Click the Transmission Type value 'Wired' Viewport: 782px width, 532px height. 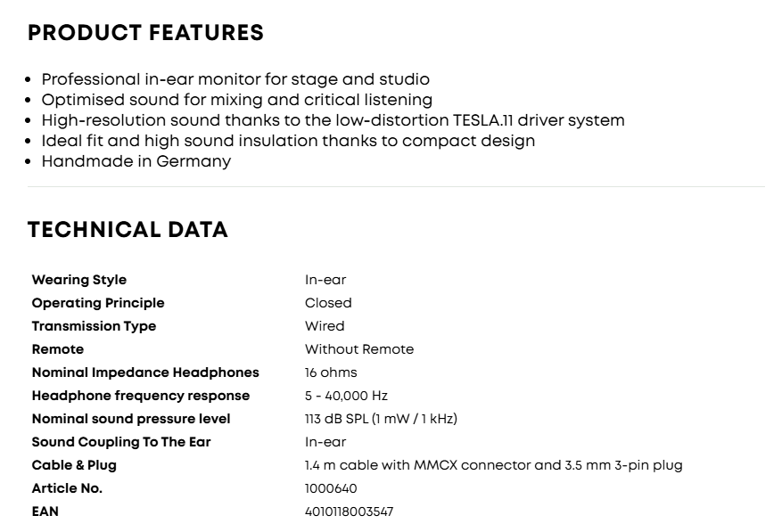point(325,326)
